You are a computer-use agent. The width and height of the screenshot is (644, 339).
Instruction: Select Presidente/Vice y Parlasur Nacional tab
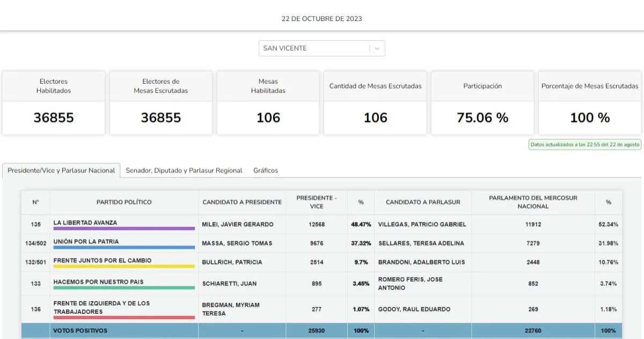click(61, 170)
